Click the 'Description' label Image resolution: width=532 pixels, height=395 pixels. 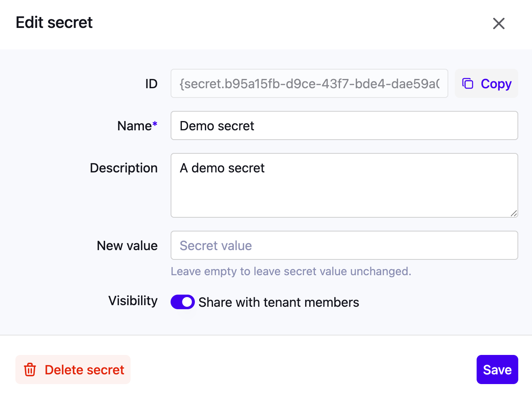tap(124, 168)
